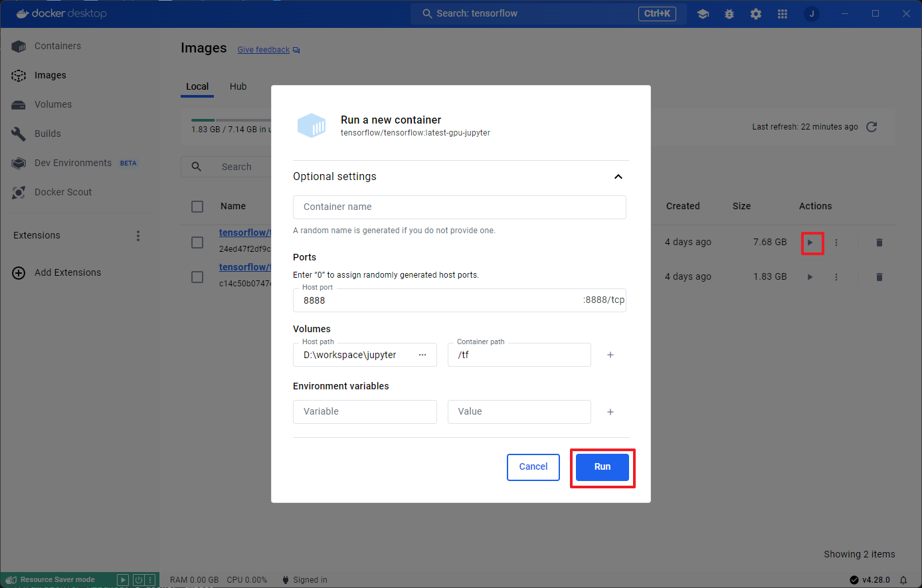Open the first tensorflow image link

point(245,233)
